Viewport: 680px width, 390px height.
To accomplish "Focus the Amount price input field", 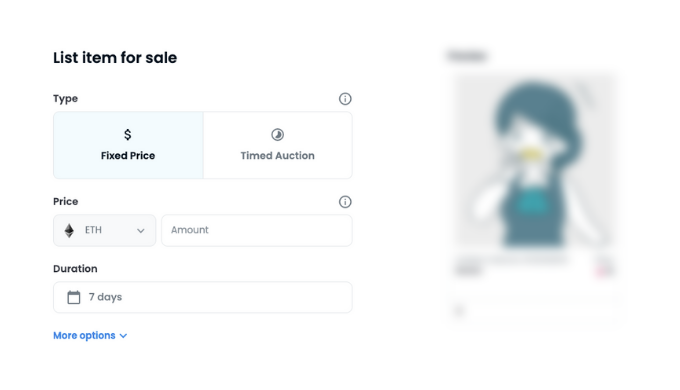I will [257, 230].
